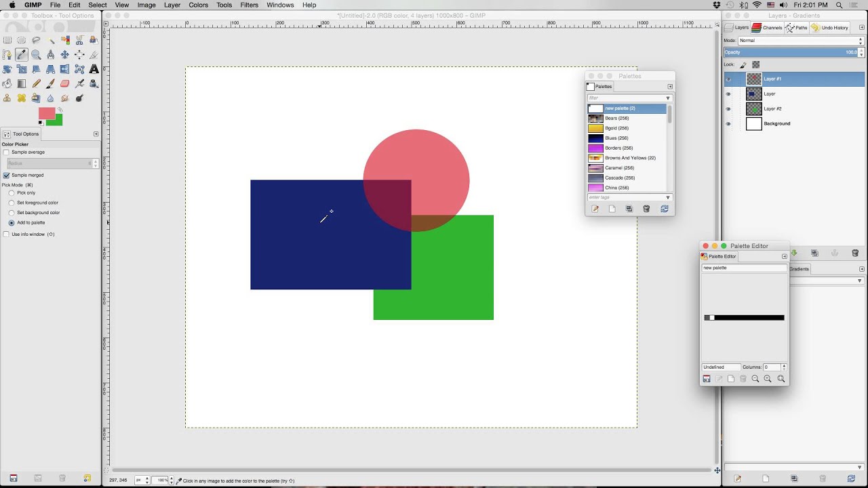
Task: Click delete palette trash icon in Palettes dialog
Action: click(646, 209)
